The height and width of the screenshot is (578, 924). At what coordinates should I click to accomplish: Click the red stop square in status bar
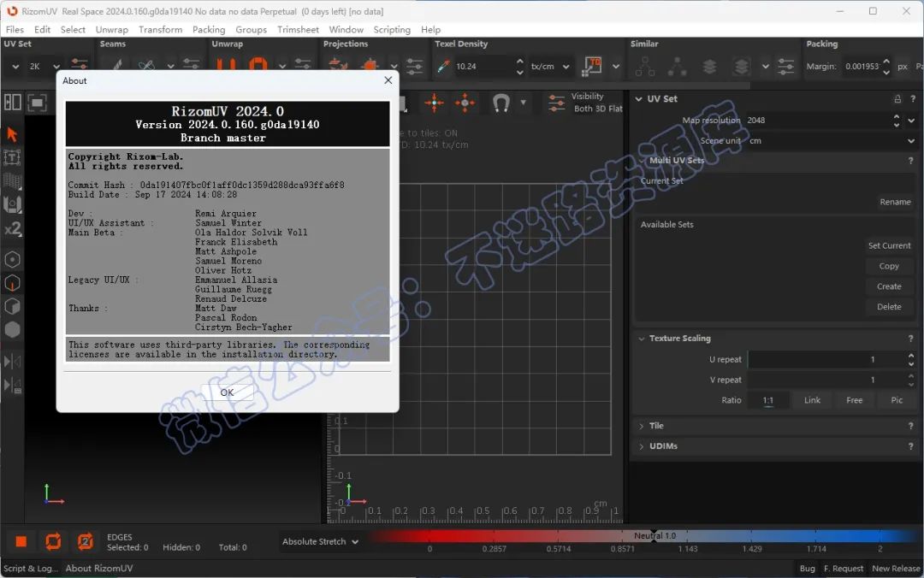pos(21,541)
